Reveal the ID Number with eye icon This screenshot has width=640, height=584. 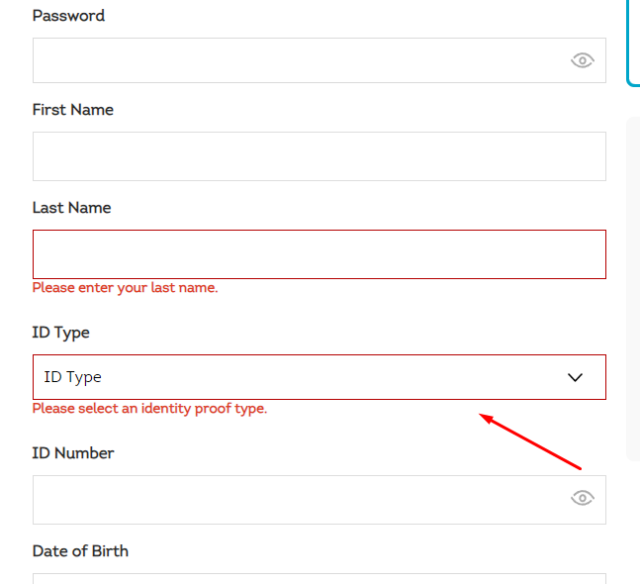(582, 498)
